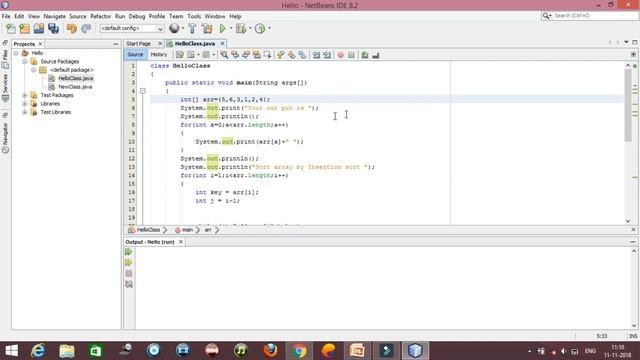Run the project with green play icon
640x360 pixels.
pyautogui.click(x=222, y=29)
